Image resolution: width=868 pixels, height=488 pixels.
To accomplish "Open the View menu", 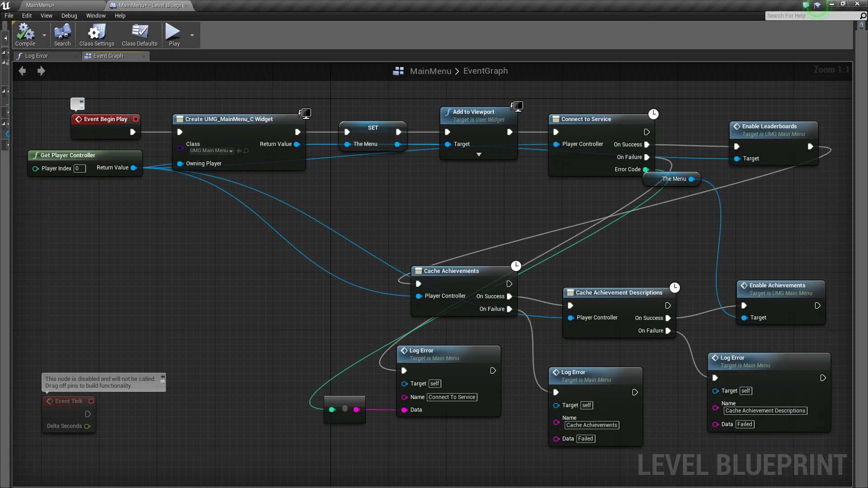I will point(47,15).
